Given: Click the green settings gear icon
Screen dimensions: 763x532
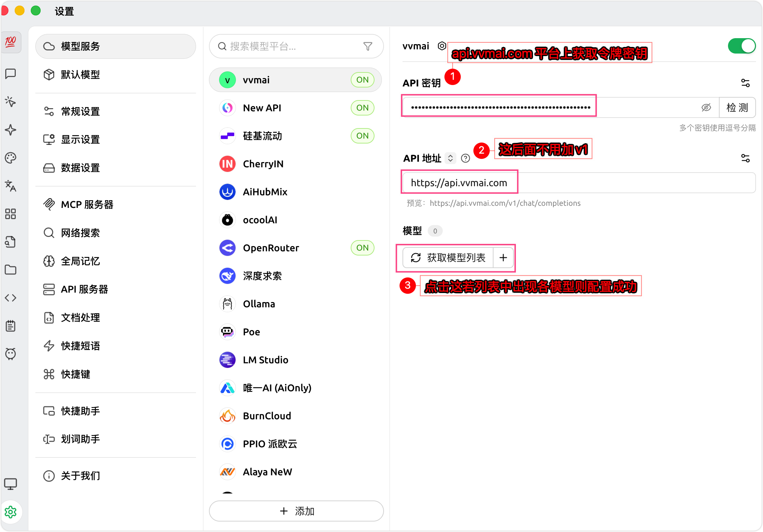Looking at the screenshot, I should point(10,512).
